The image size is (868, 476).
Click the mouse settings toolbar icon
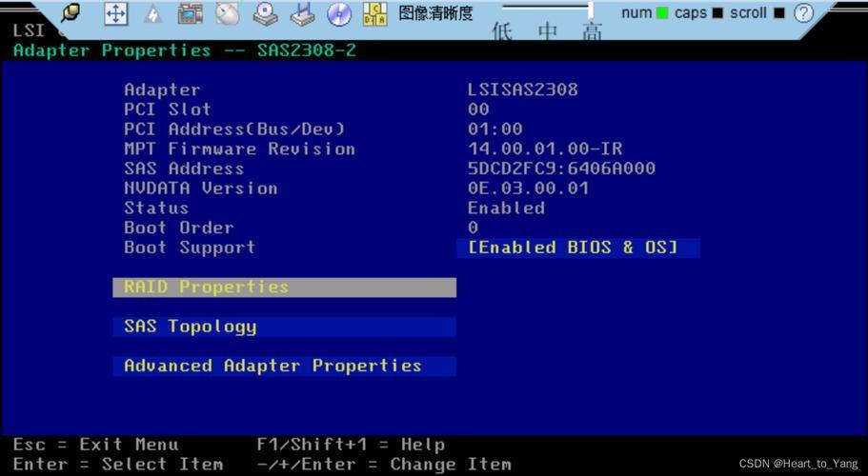tap(228, 13)
